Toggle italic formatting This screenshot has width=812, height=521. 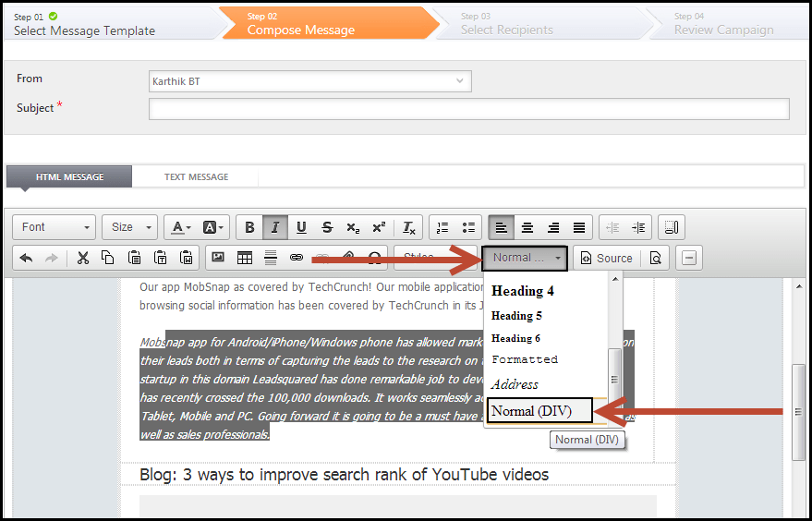275,227
